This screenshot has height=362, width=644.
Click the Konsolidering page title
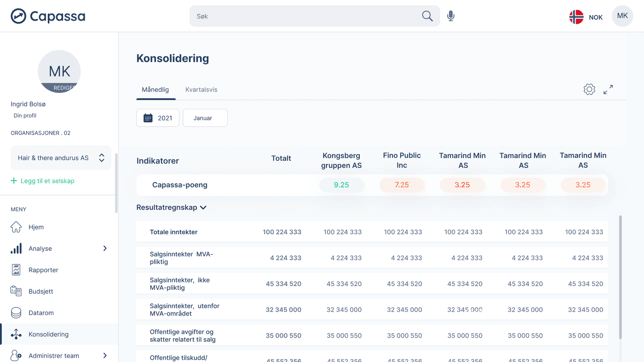172,58
